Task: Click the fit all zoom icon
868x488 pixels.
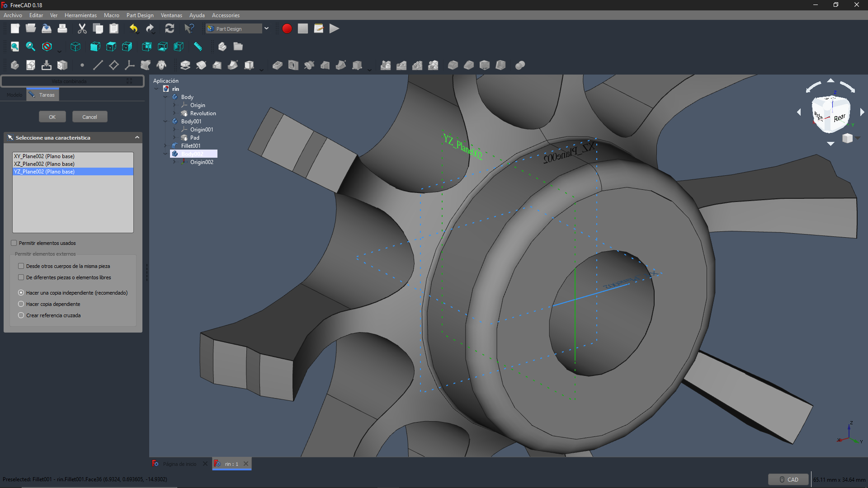Action: coord(15,47)
